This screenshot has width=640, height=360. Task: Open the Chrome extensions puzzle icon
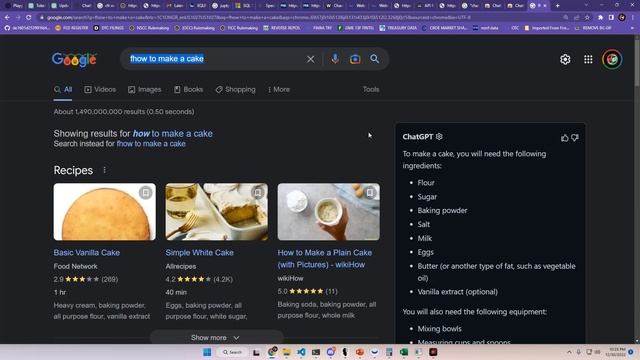click(600, 18)
